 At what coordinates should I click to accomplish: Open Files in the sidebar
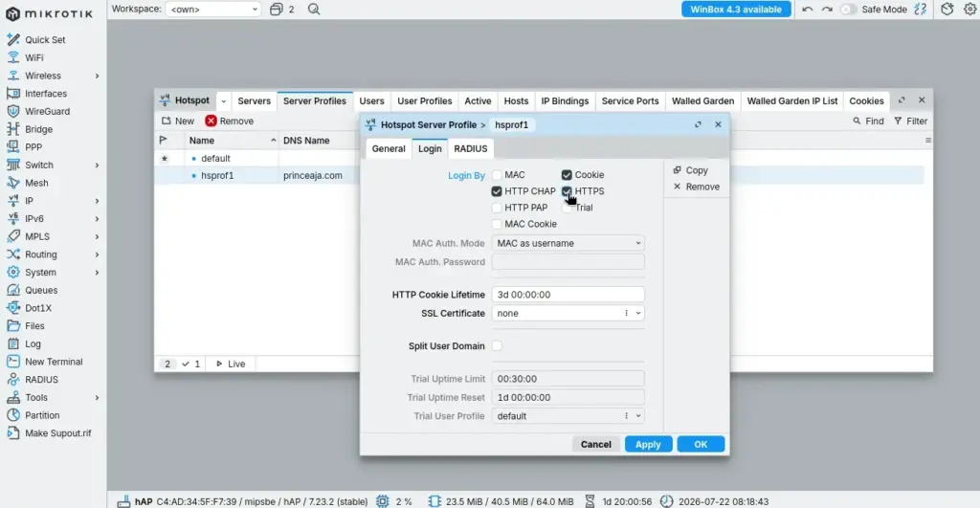coord(34,325)
